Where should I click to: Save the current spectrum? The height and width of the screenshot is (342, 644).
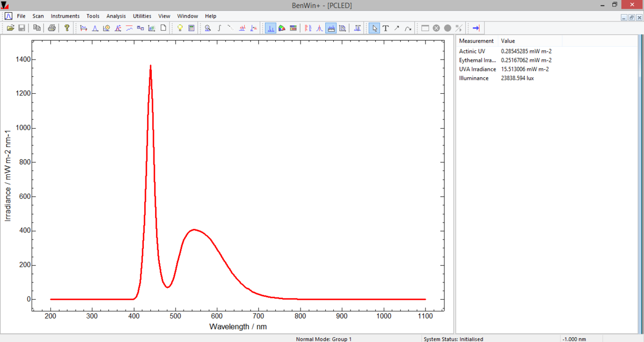pos(21,27)
